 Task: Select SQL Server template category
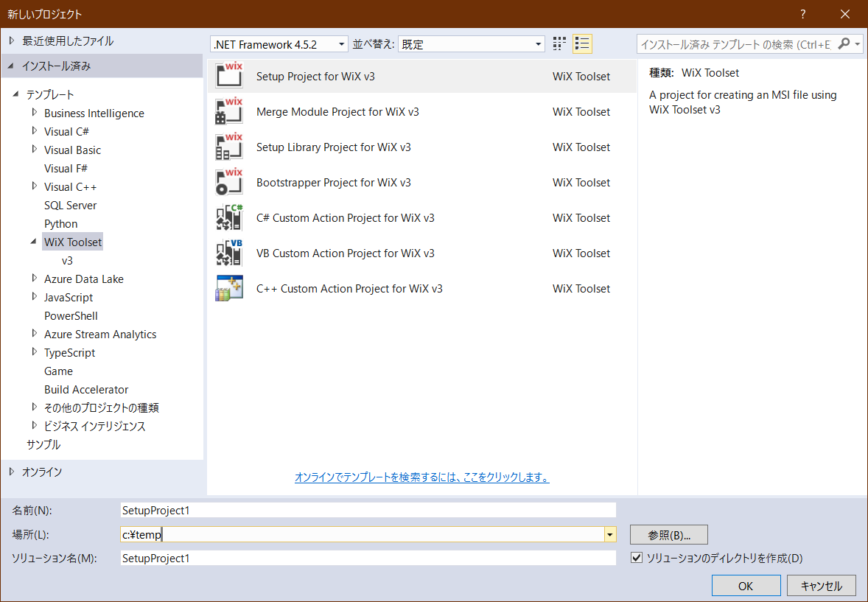point(70,206)
